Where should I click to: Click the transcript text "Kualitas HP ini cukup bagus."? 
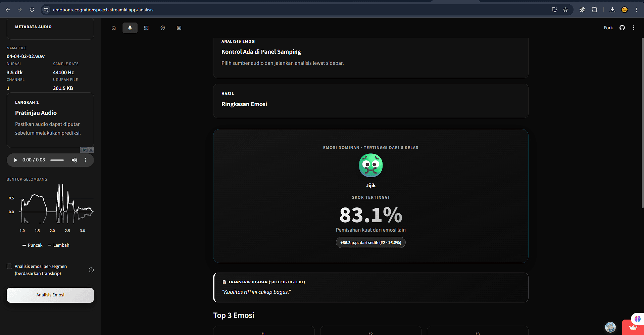256,292
